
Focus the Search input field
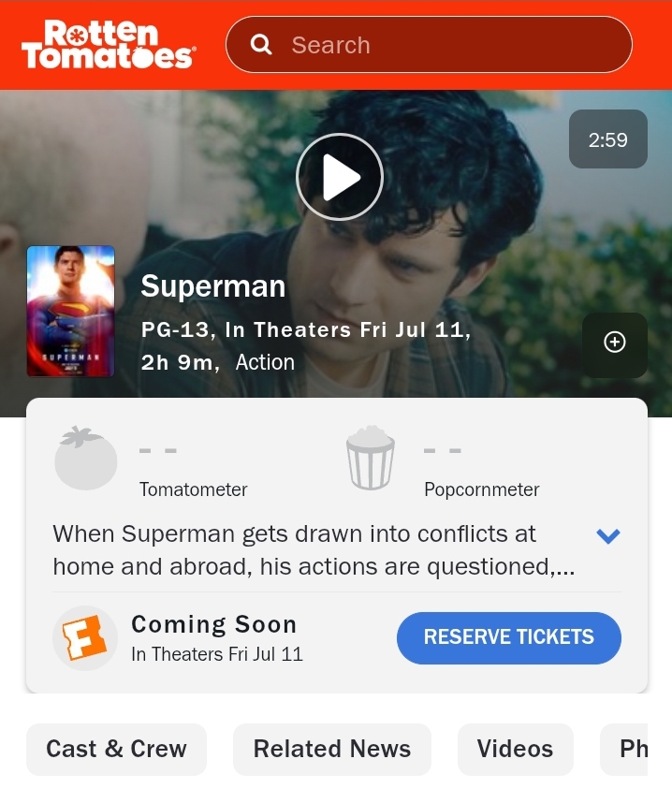tap(429, 45)
